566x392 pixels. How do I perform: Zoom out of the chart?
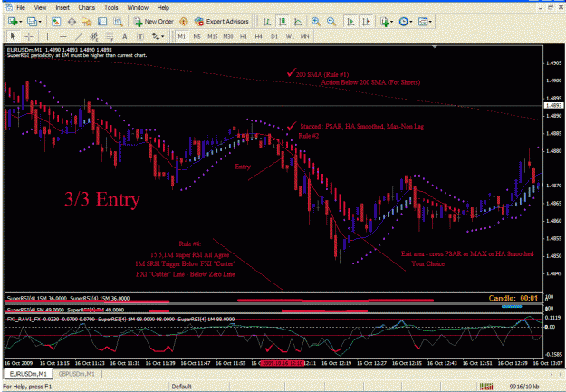point(331,22)
